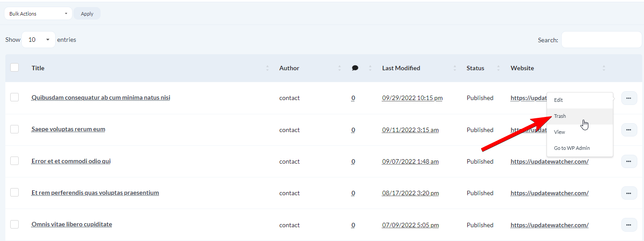Open the Bulk Actions dropdown
644x241 pixels.
[x=38, y=13]
